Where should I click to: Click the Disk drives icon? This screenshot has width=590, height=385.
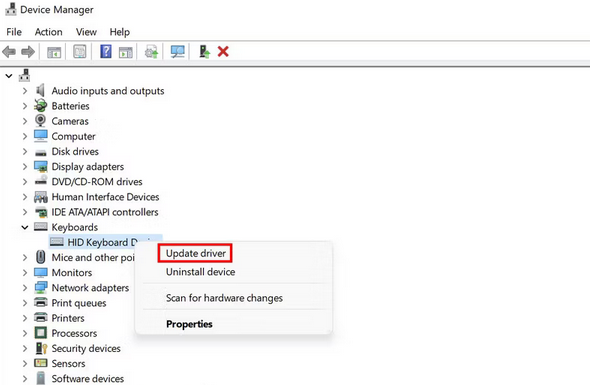[x=41, y=152]
